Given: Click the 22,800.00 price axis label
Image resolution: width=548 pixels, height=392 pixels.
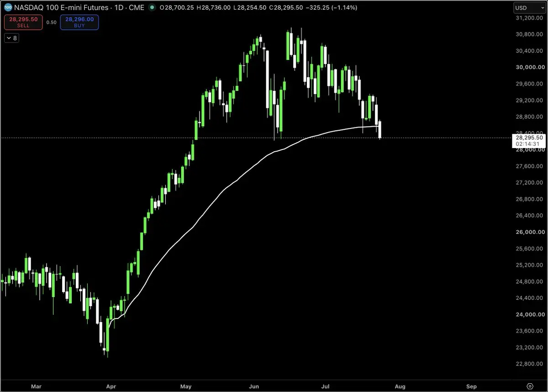Looking at the screenshot, I should [x=530, y=364].
